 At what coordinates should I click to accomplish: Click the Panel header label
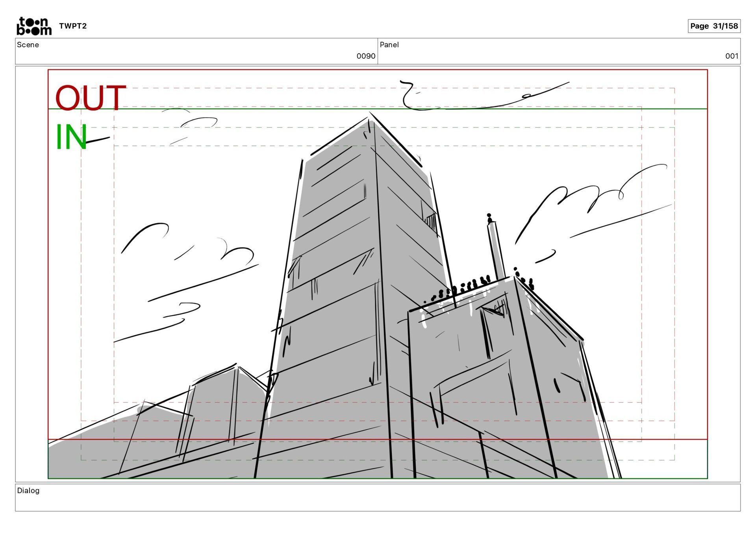pyautogui.click(x=389, y=45)
